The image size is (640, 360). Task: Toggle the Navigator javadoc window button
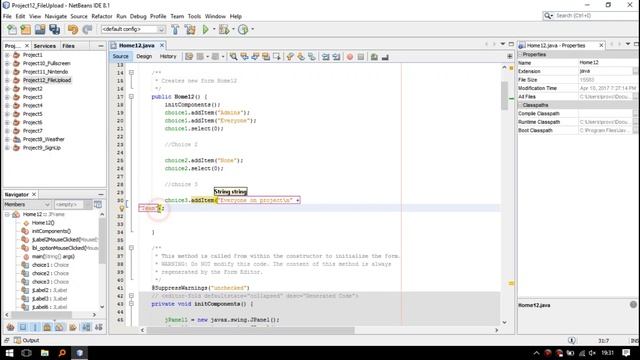[98, 204]
